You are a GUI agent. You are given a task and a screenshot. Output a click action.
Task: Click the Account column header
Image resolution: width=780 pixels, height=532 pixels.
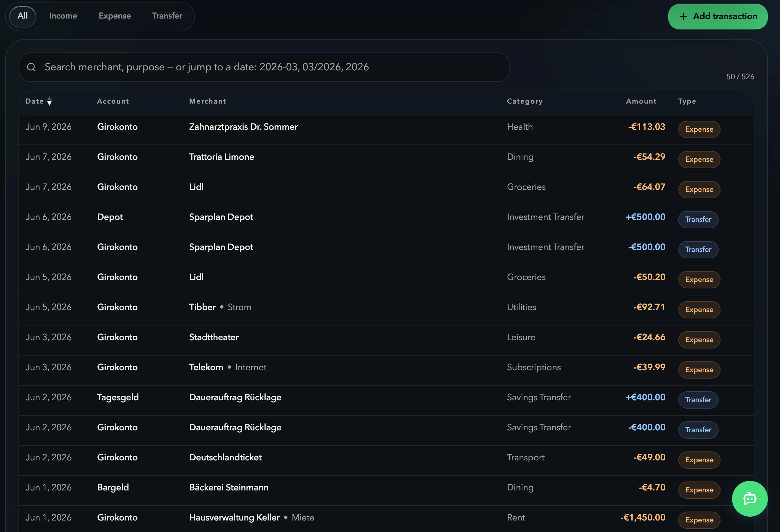coord(113,101)
